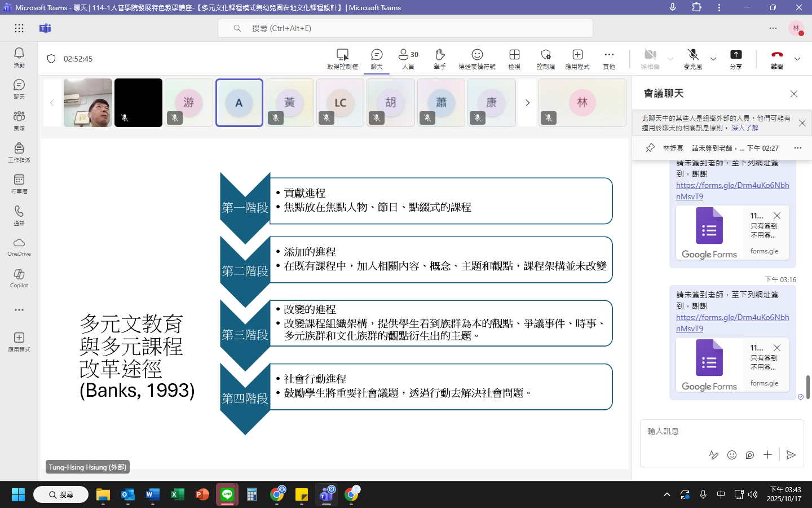Toggle the 麥克風 microphone mute

coord(693,58)
